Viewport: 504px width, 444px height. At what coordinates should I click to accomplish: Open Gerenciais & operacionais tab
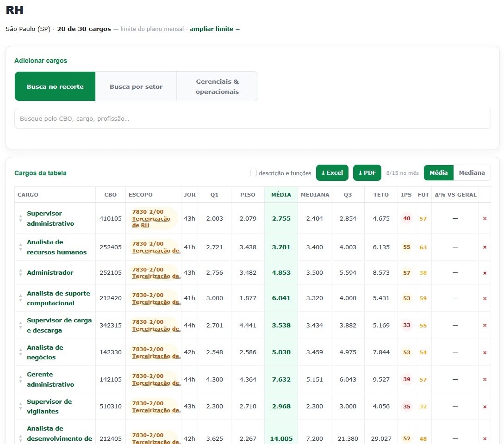[x=217, y=86]
